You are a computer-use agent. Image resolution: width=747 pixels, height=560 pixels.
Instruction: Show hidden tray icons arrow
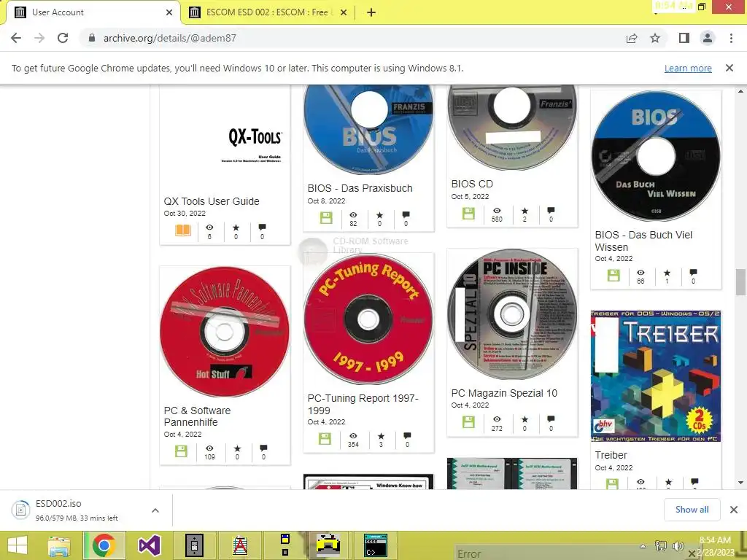pyautogui.click(x=643, y=546)
